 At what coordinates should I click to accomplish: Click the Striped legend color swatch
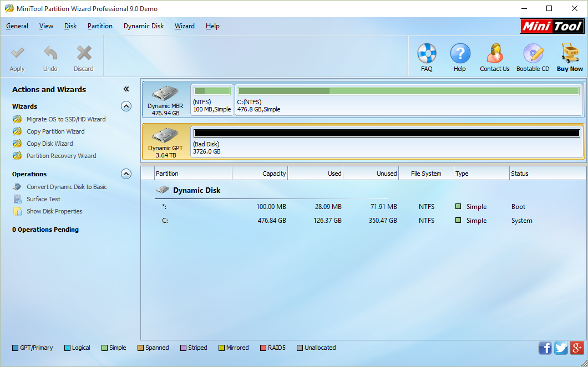coord(184,348)
